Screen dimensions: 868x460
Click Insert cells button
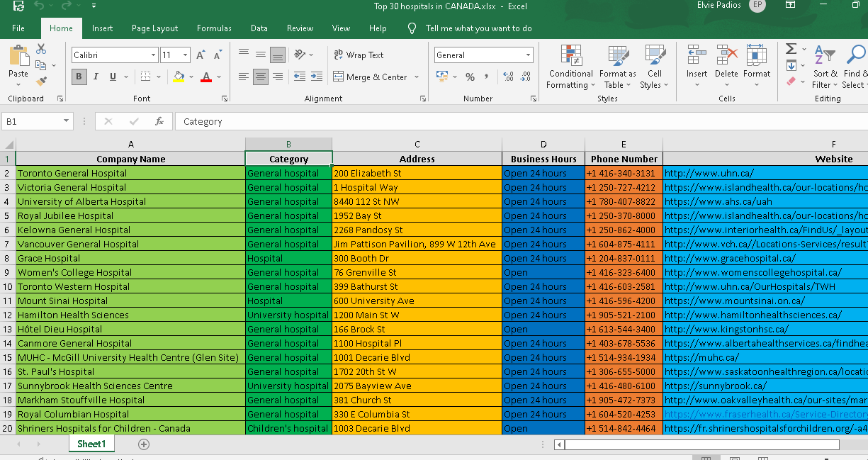click(697, 67)
